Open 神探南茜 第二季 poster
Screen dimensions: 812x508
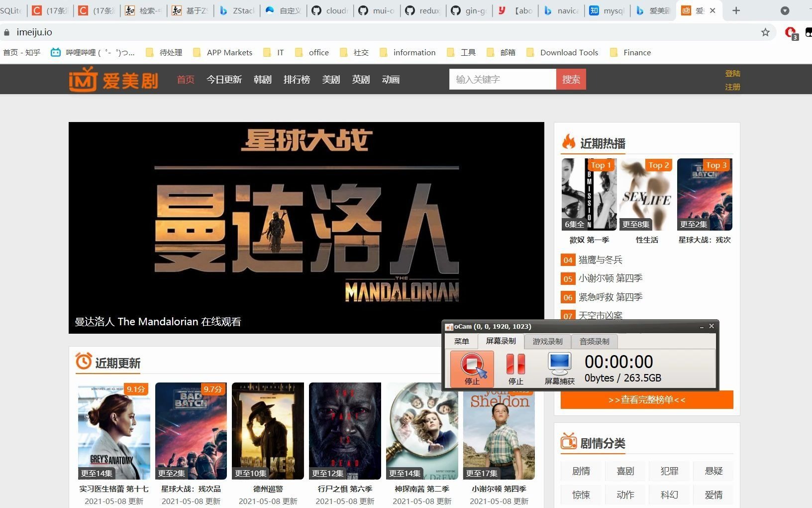[422, 431]
